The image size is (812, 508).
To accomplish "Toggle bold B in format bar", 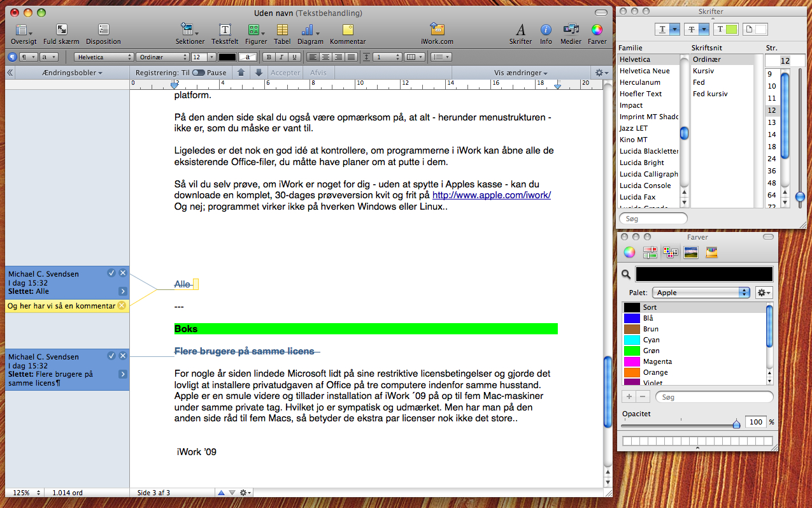I will 268,57.
